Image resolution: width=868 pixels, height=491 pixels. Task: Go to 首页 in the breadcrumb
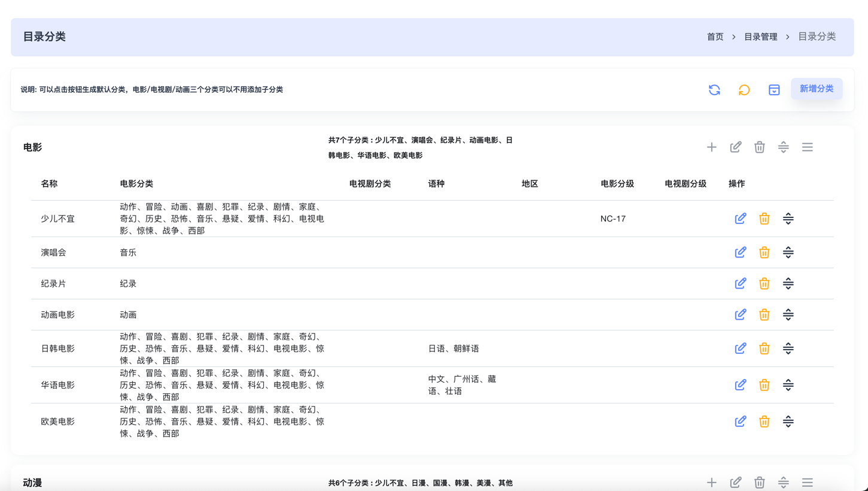click(715, 37)
